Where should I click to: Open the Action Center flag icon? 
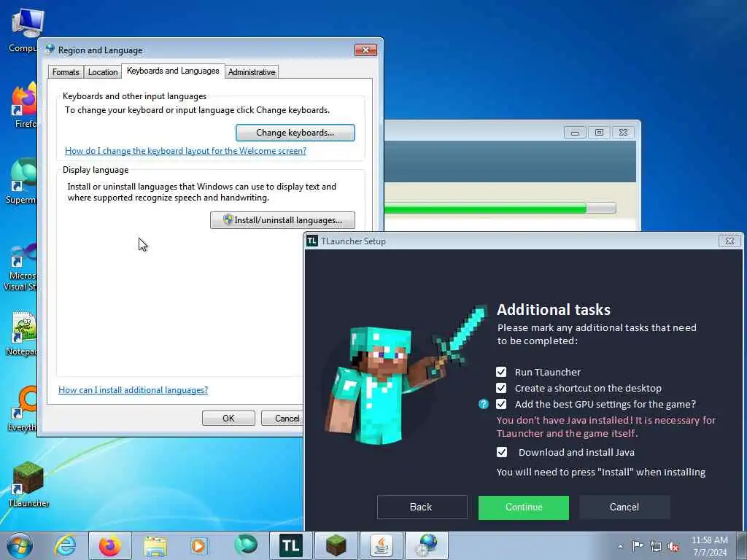[638, 546]
